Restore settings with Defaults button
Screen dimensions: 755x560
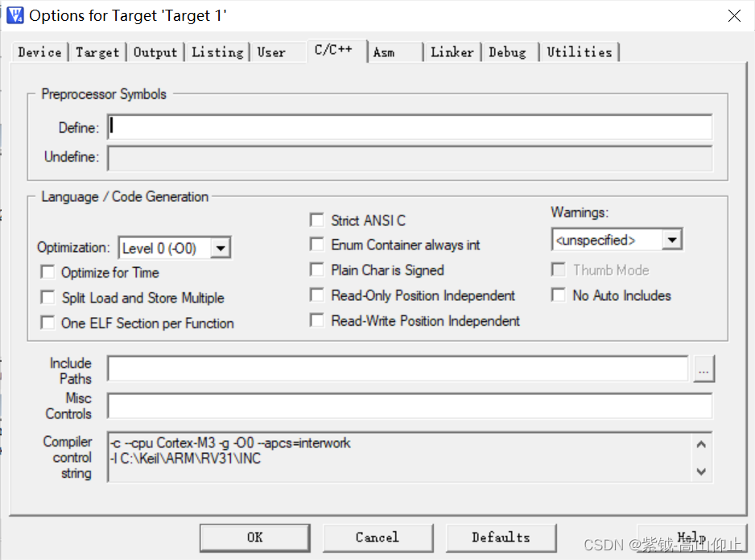tap(501, 537)
